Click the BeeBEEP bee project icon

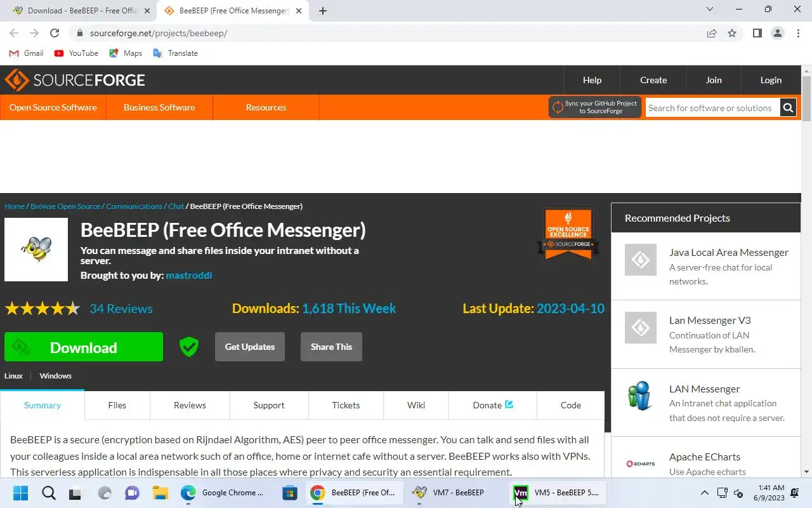click(36, 250)
